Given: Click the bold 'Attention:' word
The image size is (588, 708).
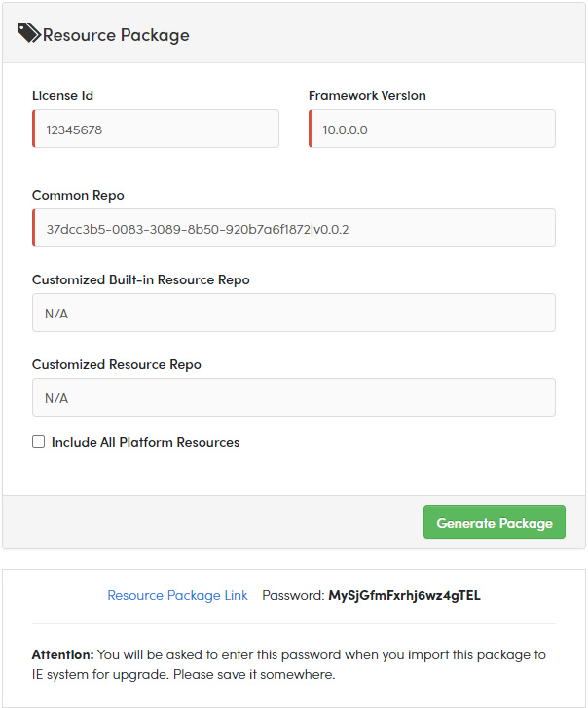Looking at the screenshot, I should point(62,654).
